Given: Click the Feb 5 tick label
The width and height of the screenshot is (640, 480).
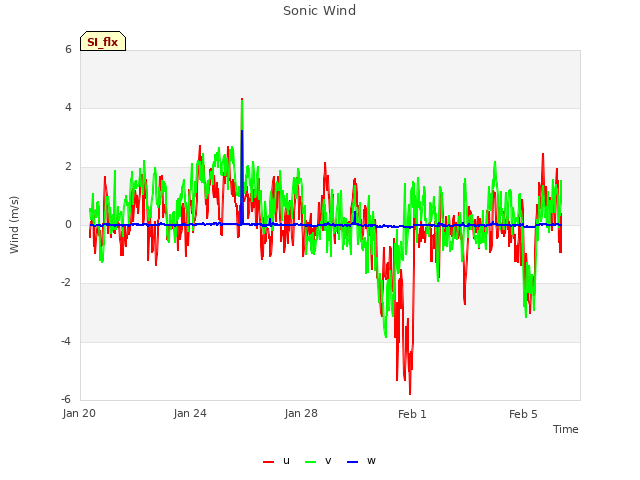Looking at the screenshot, I should click(x=523, y=414).
